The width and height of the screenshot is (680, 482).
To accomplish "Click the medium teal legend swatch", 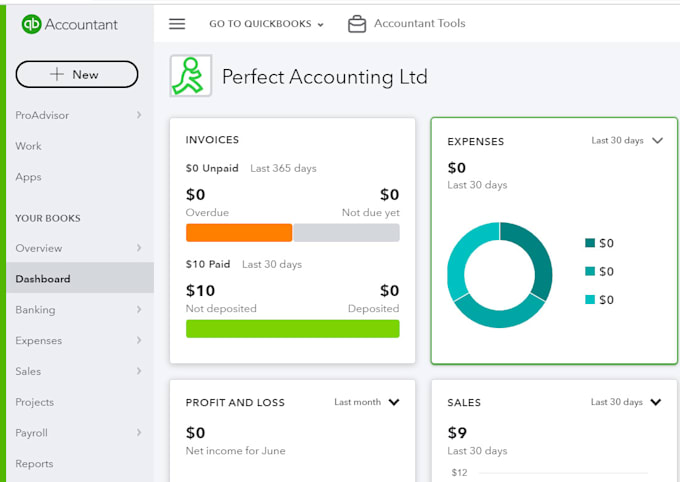I will [x=590, y=271].
